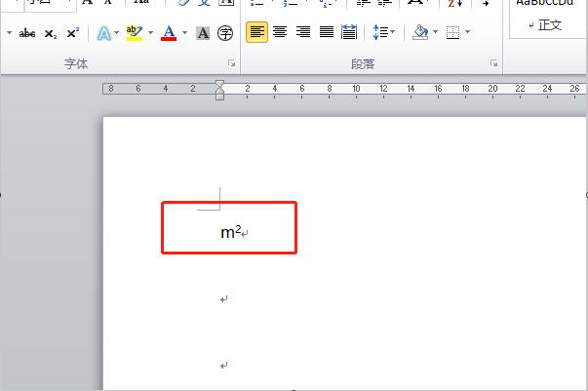Open the font color dropdown arrow
Viewport: 588px width, 391px height.
pyautogui.click(x=185, y=32)
